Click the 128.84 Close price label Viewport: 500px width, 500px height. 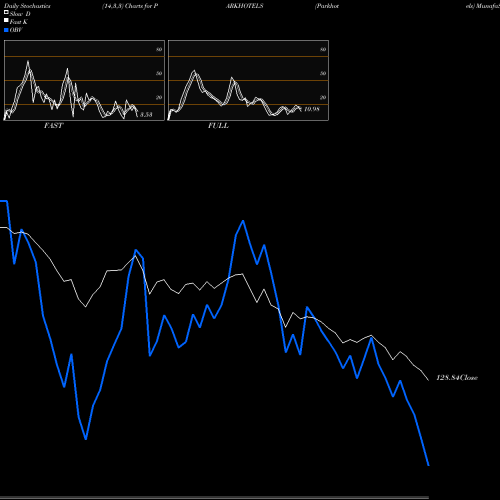[x=457, y=378]
